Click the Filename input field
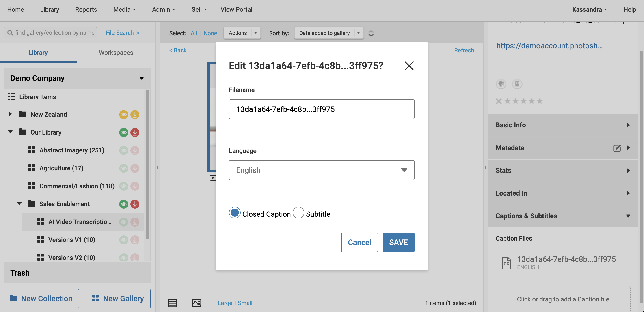The image size is (644, 312). pyautogui.click(x=322, y=109)
